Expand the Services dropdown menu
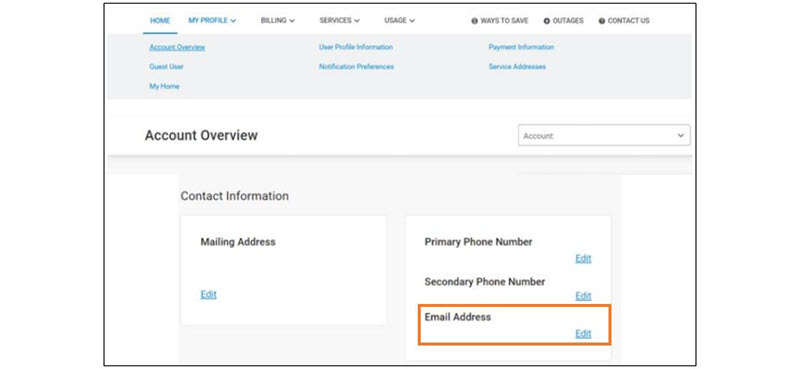 tap(339, 21)
